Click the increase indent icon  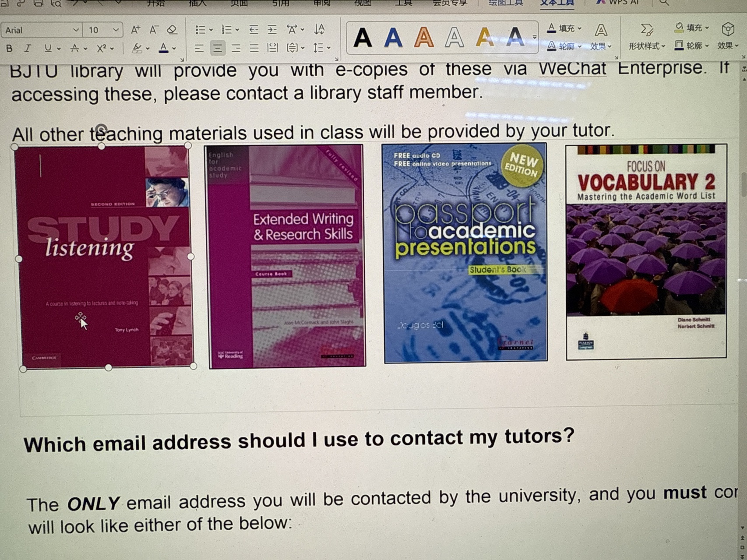click(x=272, y=30)
